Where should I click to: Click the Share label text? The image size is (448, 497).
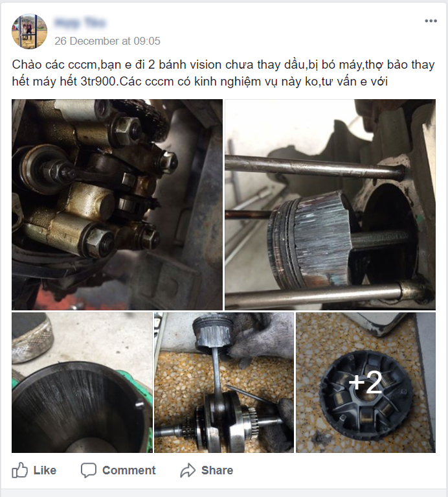(x=217, y=470)
